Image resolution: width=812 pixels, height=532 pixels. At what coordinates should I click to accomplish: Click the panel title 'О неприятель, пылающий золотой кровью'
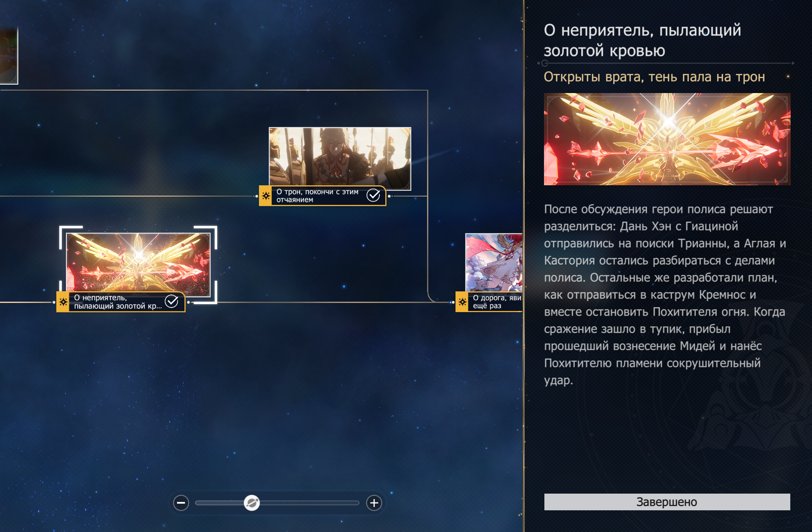(642, 40)
